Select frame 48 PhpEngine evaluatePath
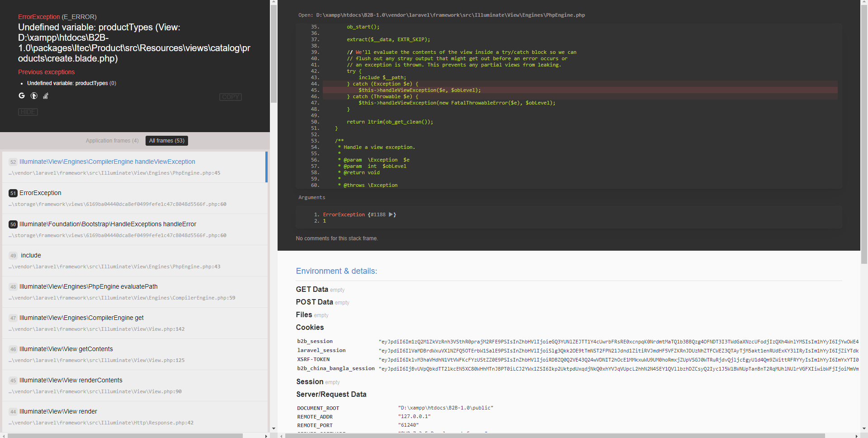This screenshot has width=868, height=438. coord(135,292)
